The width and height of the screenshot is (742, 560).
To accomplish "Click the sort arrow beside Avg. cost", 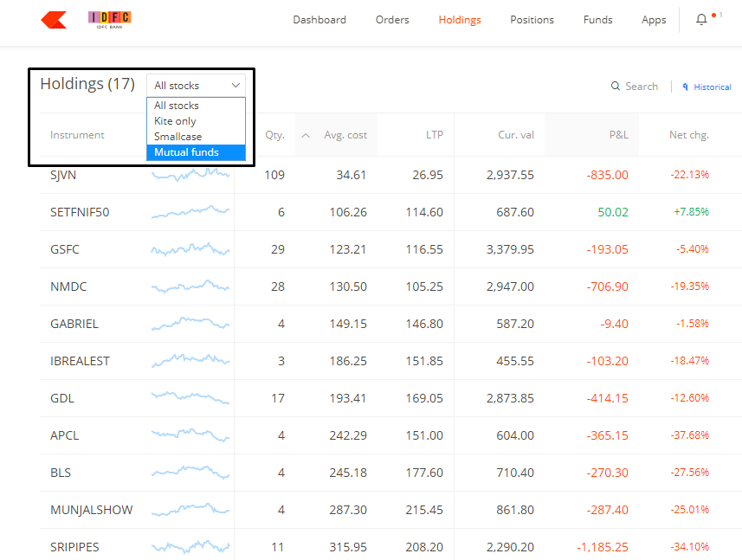I will point(306,135).
